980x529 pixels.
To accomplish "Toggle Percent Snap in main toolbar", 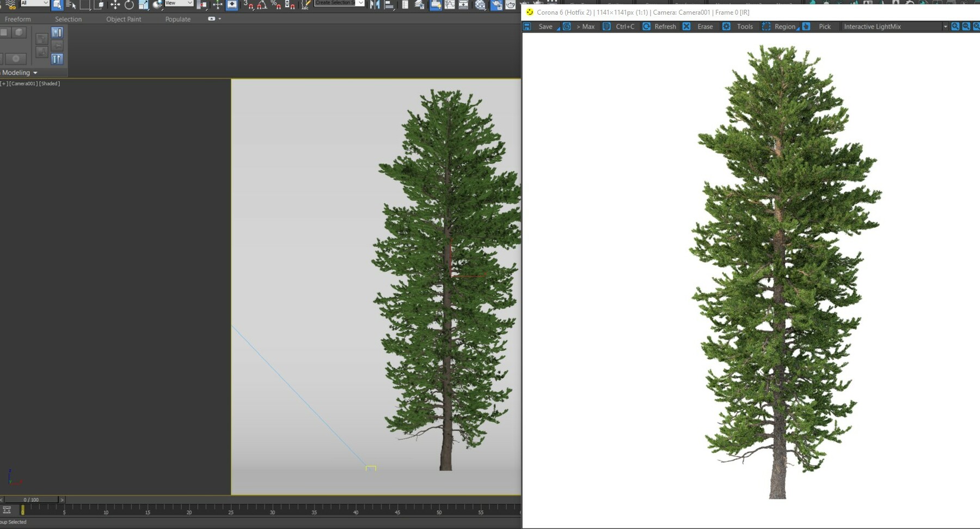I will click(x=276, y=5).
